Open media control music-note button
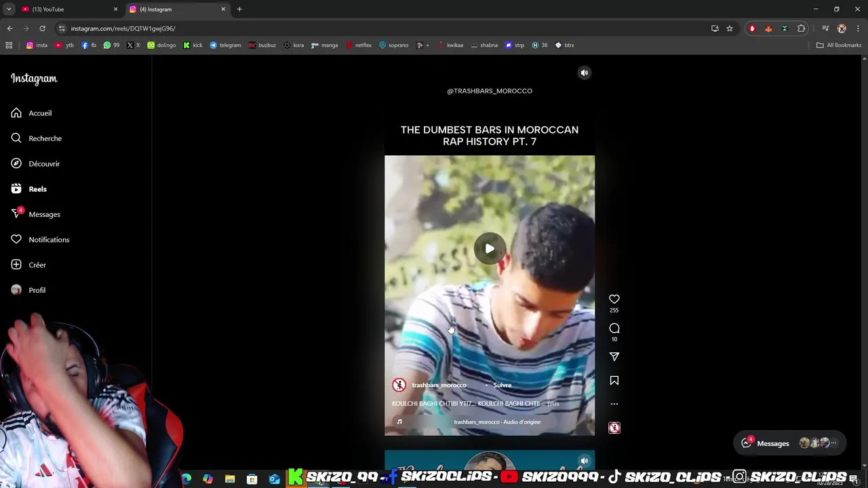 click(825, 28)
